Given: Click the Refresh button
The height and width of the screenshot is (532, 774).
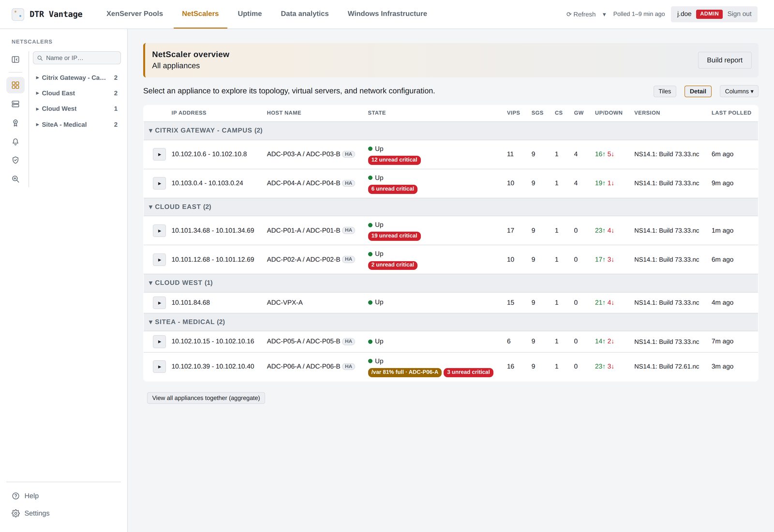Looking at the screenshot, I should [x=581, y=14].
